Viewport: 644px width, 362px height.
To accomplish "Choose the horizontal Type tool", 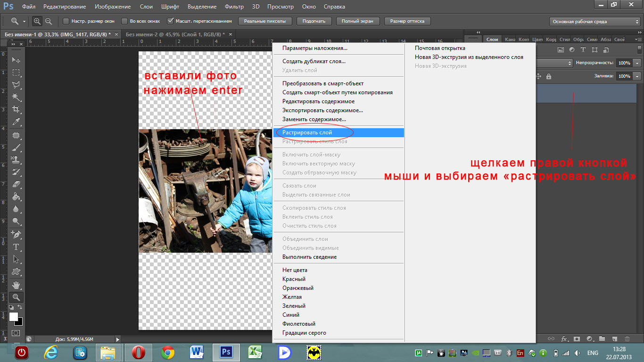I will pyautogui.click(x=16, y=247).
